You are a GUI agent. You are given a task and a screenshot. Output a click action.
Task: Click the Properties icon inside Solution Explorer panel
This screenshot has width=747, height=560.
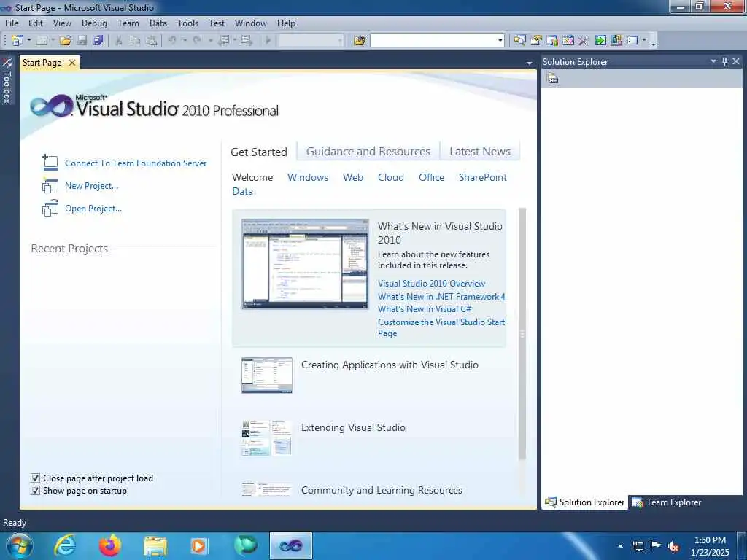(553, 78)
